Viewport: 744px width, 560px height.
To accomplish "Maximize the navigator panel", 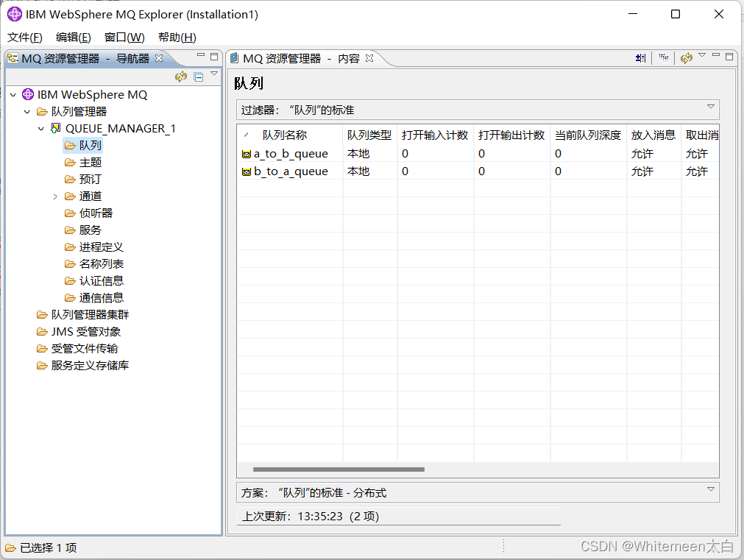I will click(214, 57).
